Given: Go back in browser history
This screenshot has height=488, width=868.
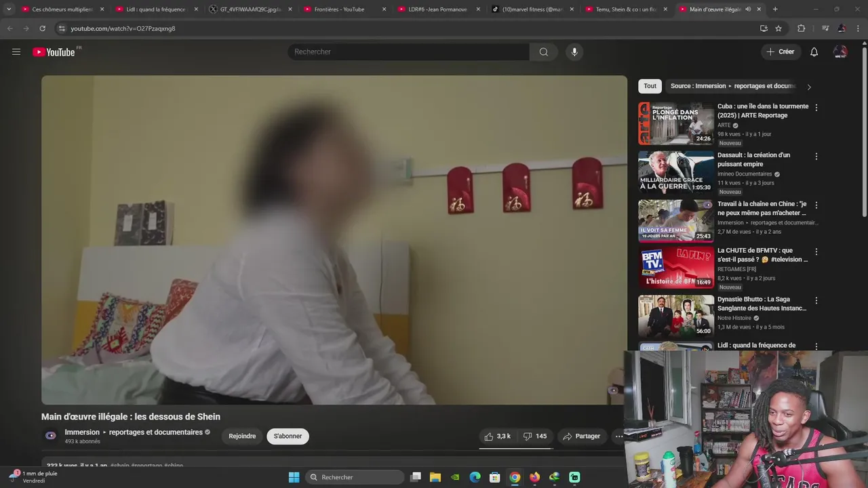Looking at the screenshot, I should coord(9,28).
